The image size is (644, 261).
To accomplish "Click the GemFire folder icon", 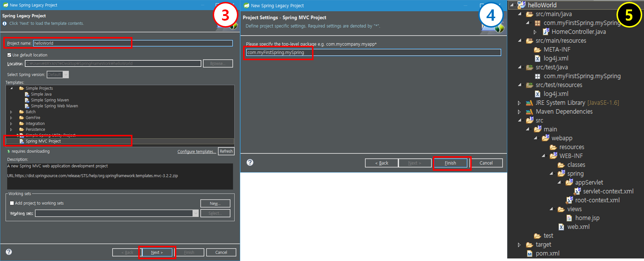I will [22, 117].
